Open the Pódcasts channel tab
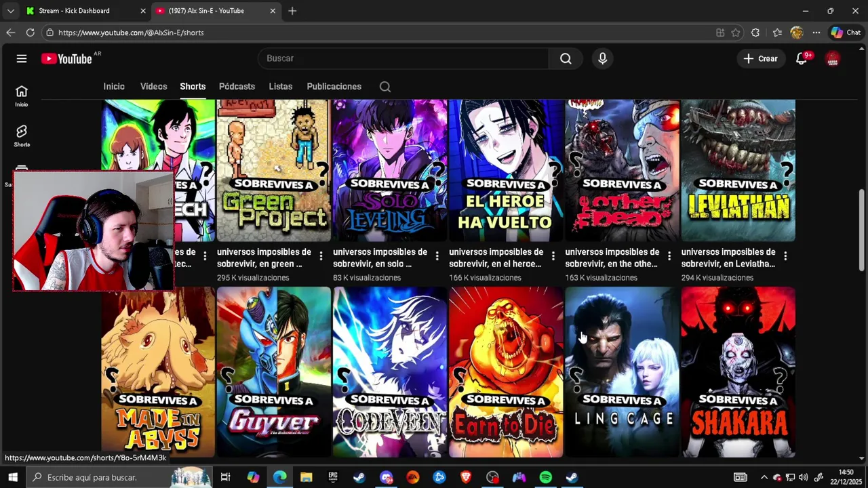The width and height of the screenshot is (868, 488). [237, 87]
